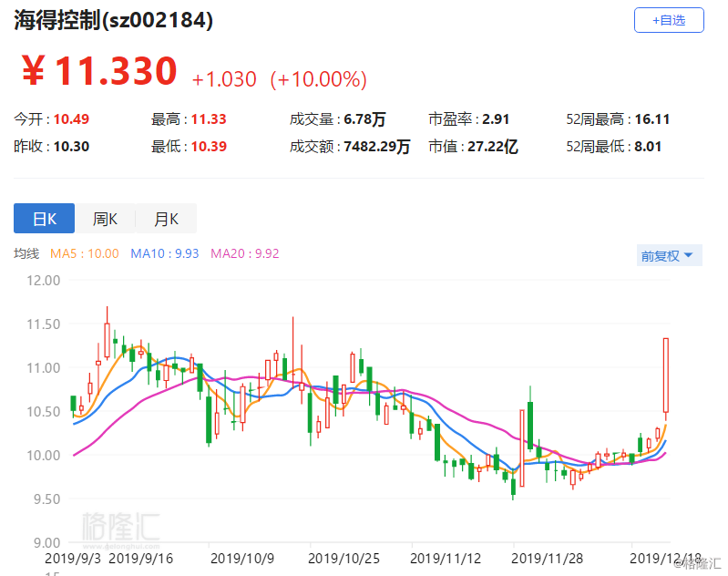
Task: Click the tall red candlestick near 2019/11/28
Action: coord(522,447)
